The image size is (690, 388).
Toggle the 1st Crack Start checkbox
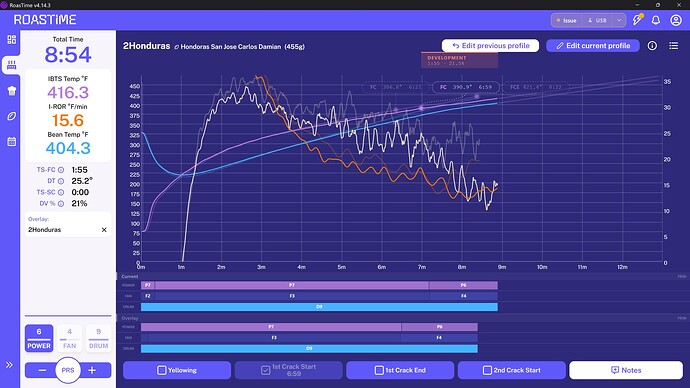pos(265,370)
